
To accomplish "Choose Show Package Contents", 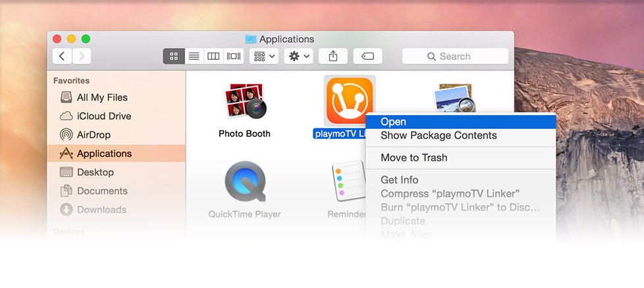I will pos(461,135).
